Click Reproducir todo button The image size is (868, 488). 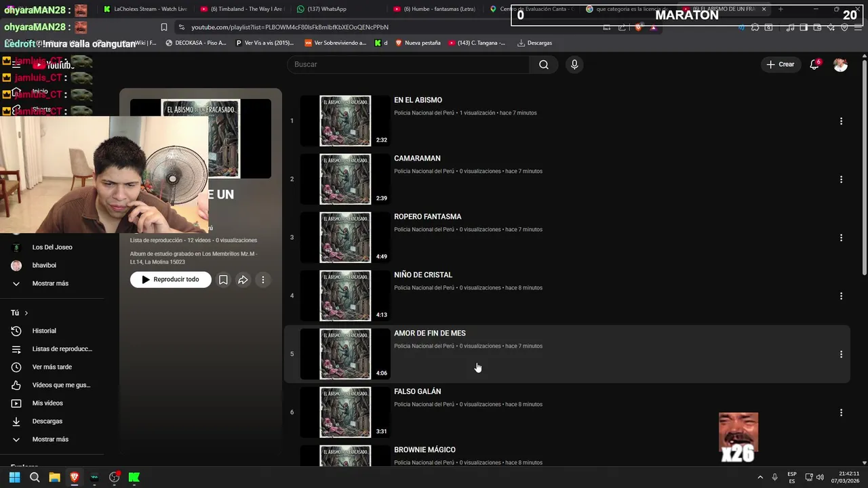[x=170, y=279]
